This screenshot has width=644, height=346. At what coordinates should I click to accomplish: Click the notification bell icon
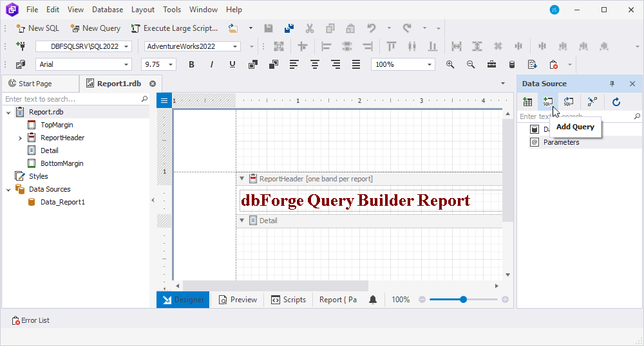click(x=373, y=300)
